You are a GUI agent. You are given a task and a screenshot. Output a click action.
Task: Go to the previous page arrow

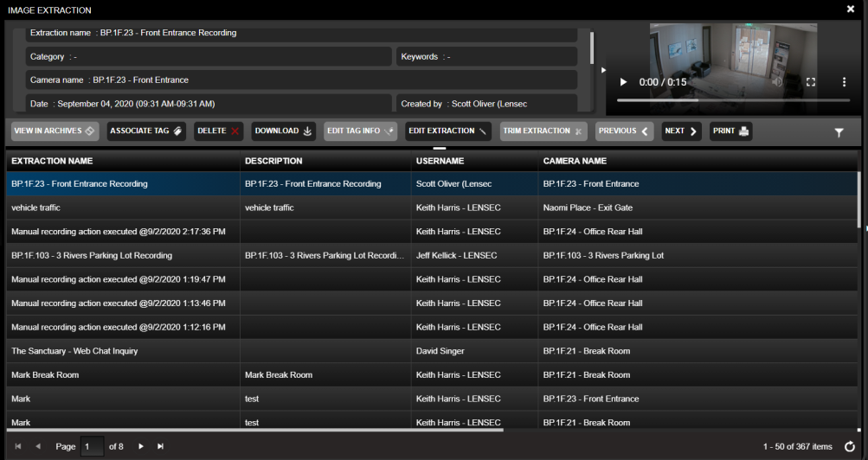(x=37, y=446)
